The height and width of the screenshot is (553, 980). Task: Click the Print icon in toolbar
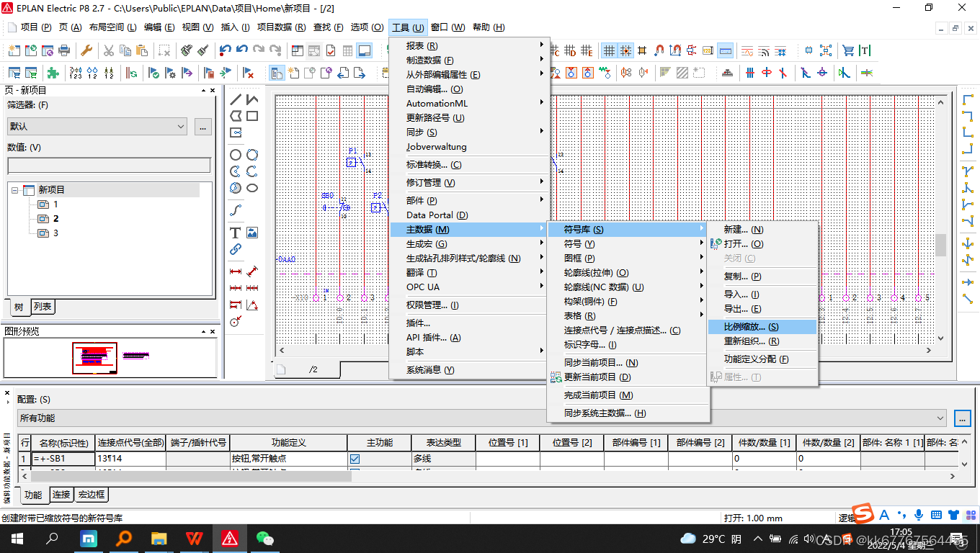64,50
